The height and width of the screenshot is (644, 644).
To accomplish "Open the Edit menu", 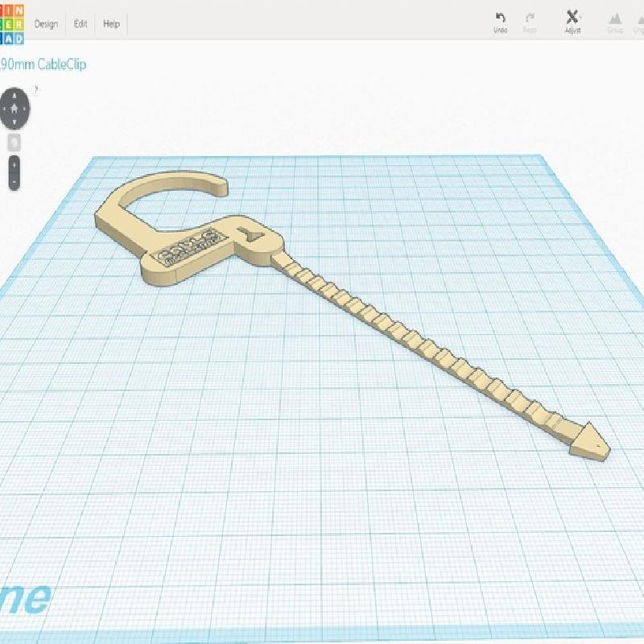I will point(80,24).
